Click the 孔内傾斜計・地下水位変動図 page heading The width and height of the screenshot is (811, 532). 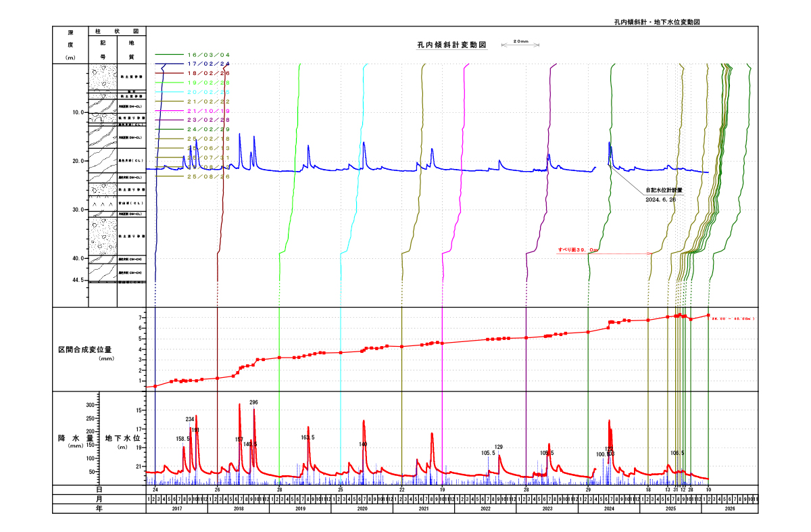(x=656, y=22)
